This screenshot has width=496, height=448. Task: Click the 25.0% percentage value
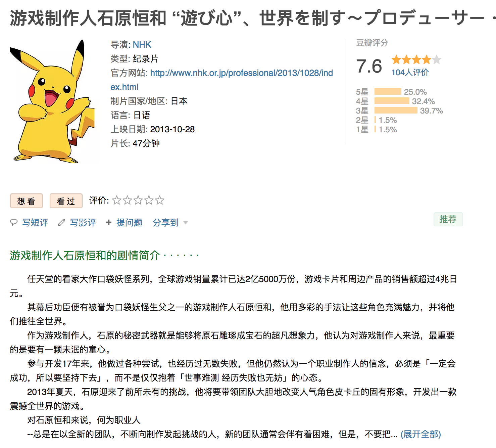click(x=415, y=92)
